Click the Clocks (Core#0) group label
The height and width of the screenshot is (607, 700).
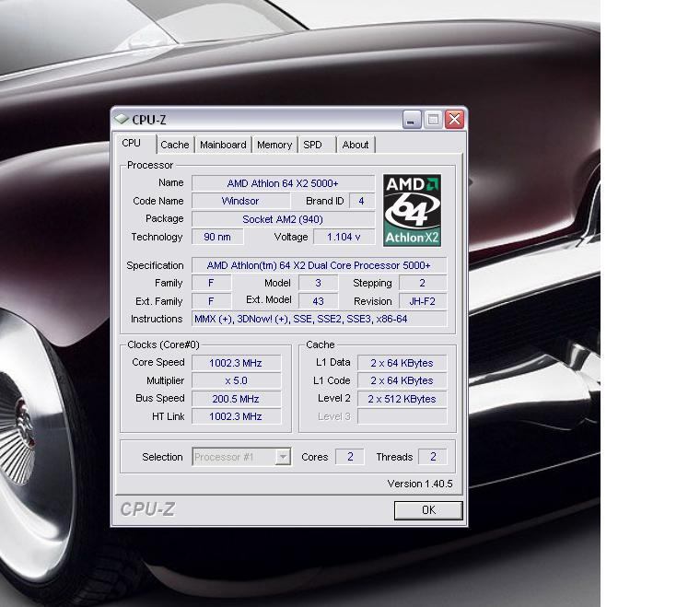pyautogui.click(x=163, y=344)
